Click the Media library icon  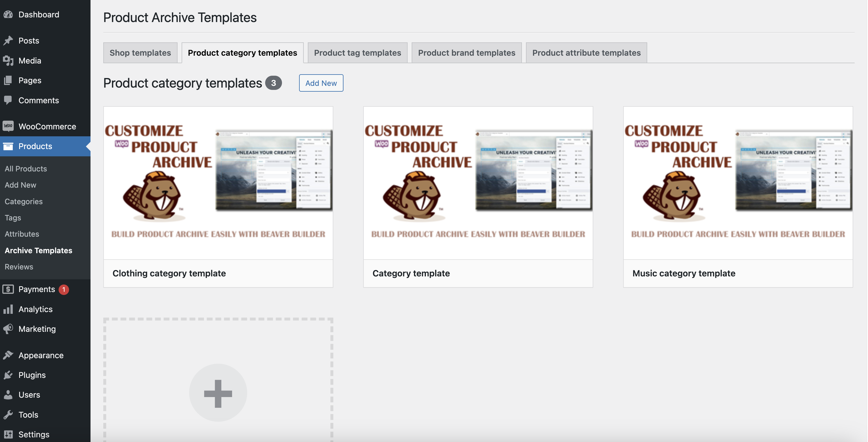tap(8, 61)
